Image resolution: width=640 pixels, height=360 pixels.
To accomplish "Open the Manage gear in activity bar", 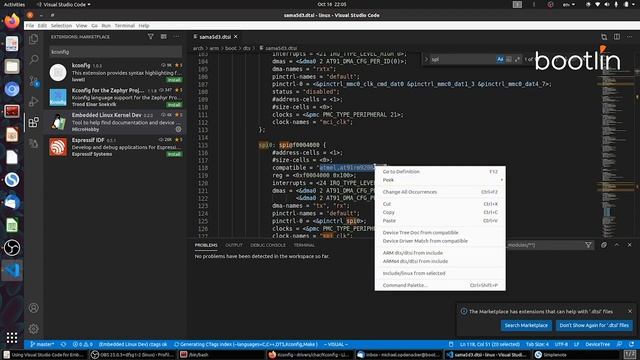I will coord(34,328).
